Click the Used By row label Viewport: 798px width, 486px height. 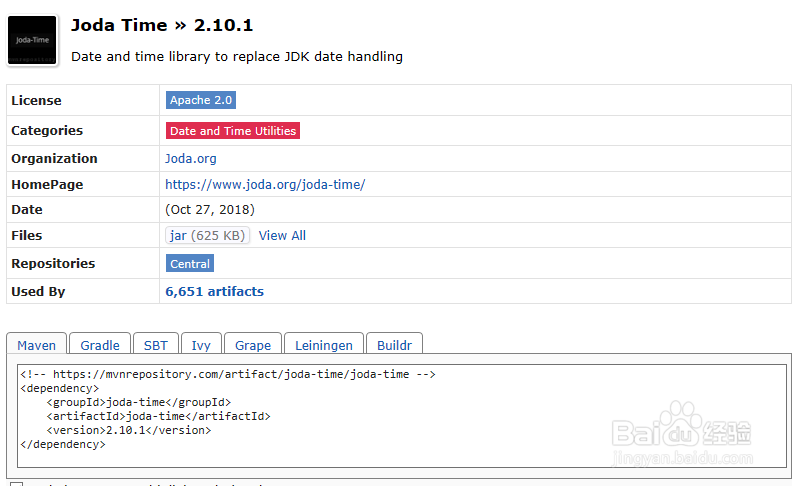pyautogui.click(x=38, y=292)
